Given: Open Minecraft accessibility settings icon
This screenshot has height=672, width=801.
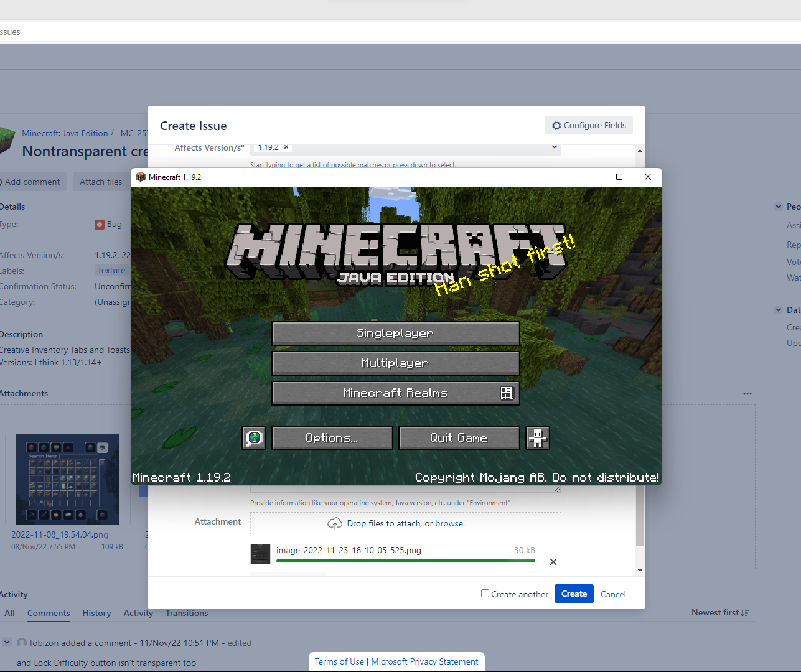Looking at the screenshot, I should tap(538, 438).
